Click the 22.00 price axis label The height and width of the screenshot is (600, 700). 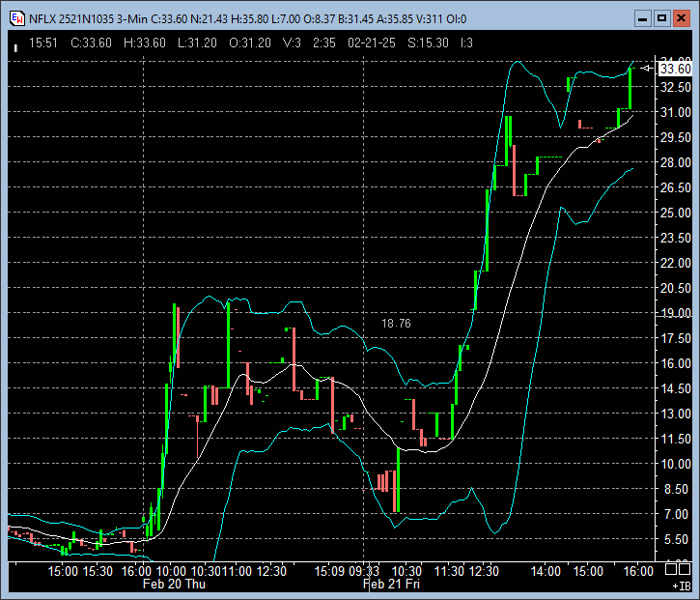[676, 263]
